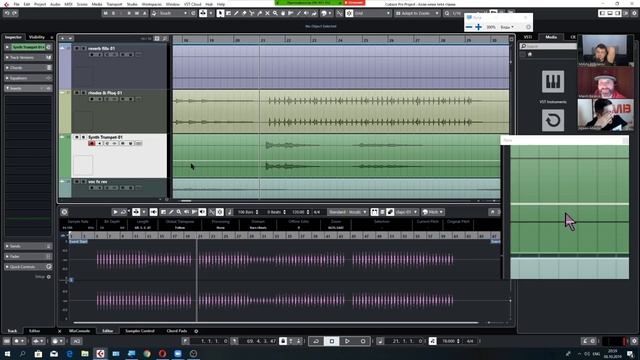Click the sample editor audition play icon

(x=115, y=212)
